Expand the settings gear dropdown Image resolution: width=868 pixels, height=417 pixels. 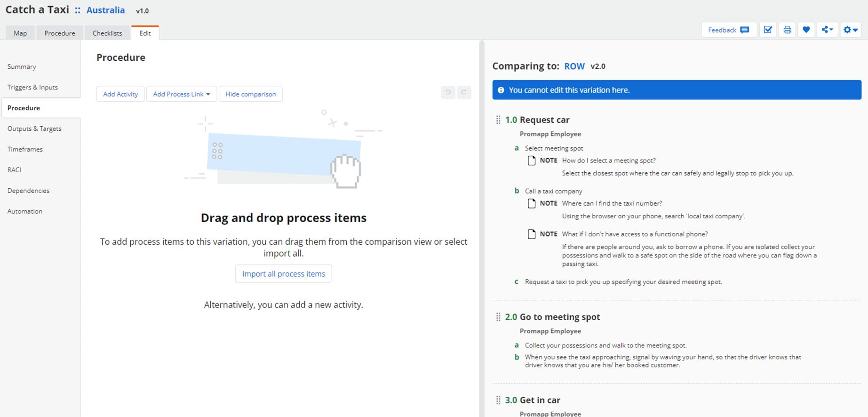[x=850, y=30]
